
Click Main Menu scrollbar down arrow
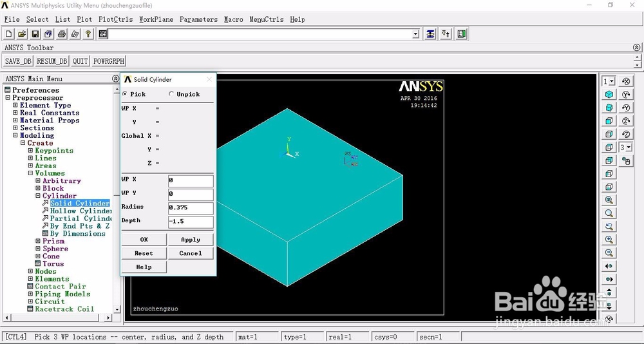(x=117, y=309)
